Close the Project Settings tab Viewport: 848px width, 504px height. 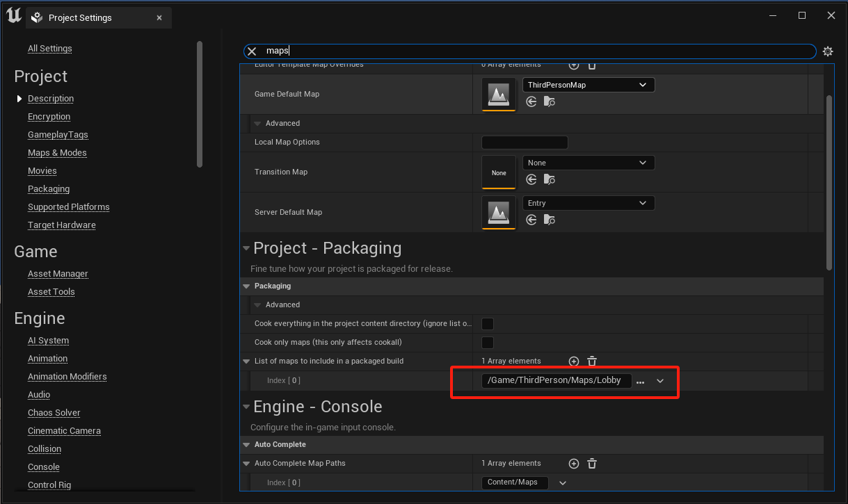pyautogui.click(x=159, y=18)
